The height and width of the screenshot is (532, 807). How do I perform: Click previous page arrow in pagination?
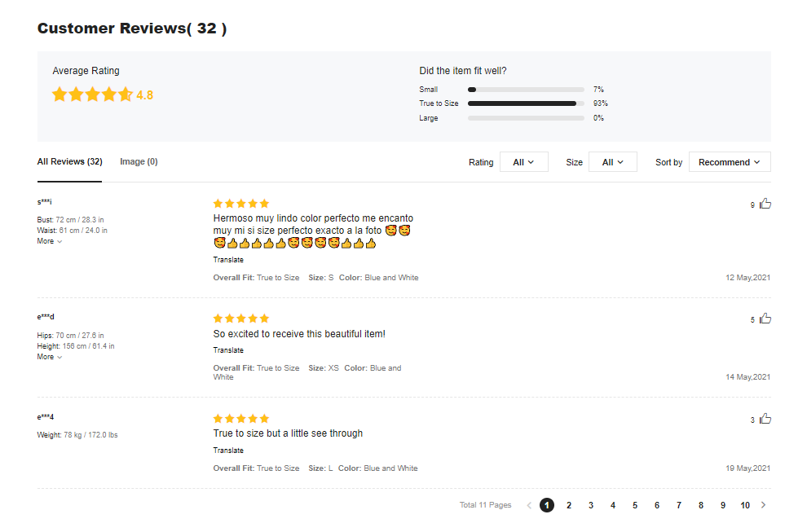pos(529,505)
